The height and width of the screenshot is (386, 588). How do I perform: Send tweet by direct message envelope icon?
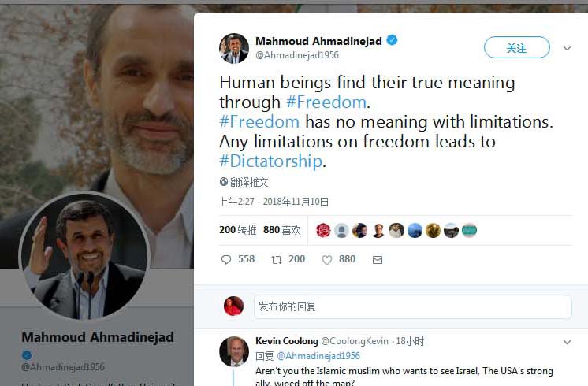[x=378, y=260]
